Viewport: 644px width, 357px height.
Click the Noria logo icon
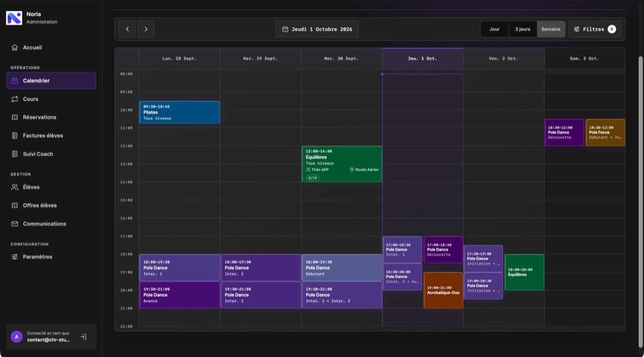click(x=14, y=18)
